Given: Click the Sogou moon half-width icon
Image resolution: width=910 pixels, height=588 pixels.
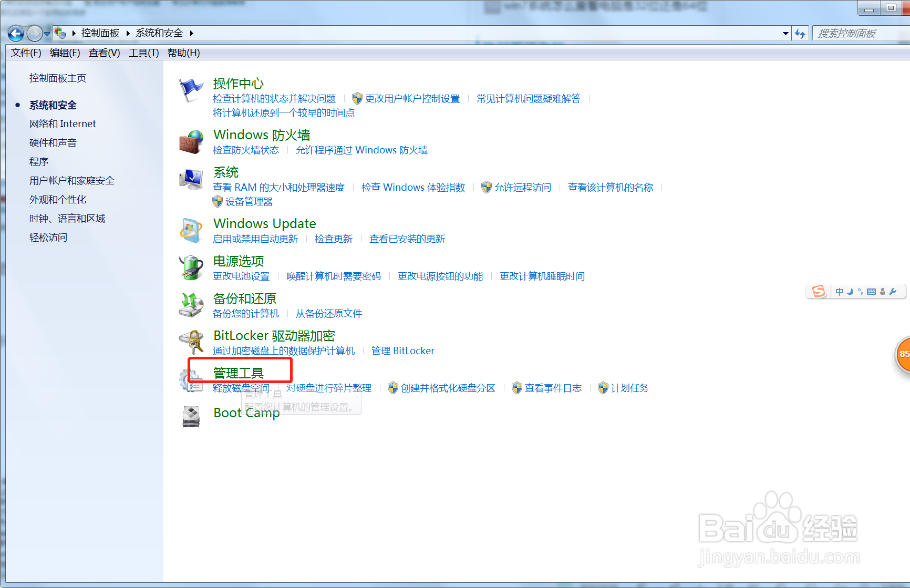Looking at the screenshot, I should coord(850,292).
